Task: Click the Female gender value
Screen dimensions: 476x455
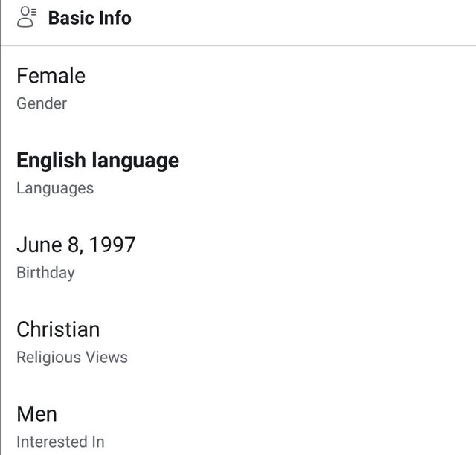Action: 51,76
